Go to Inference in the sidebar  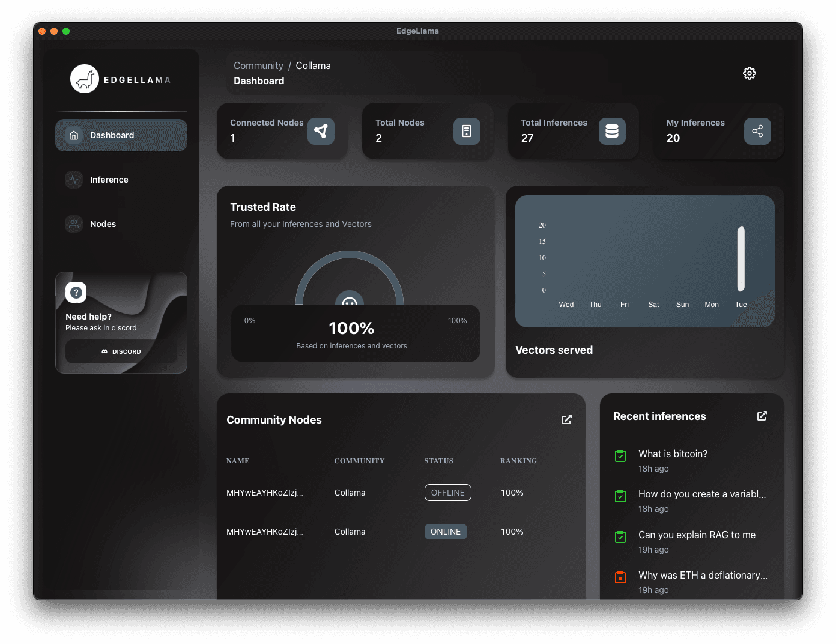[109, 180]
